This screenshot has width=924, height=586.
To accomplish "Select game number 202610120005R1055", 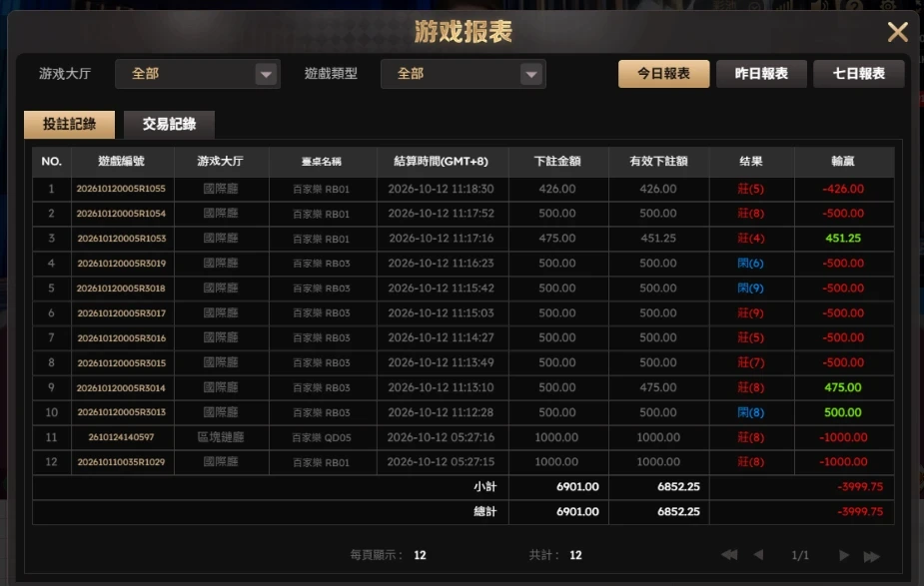I will pyautogui.click(x=121, y=189).
